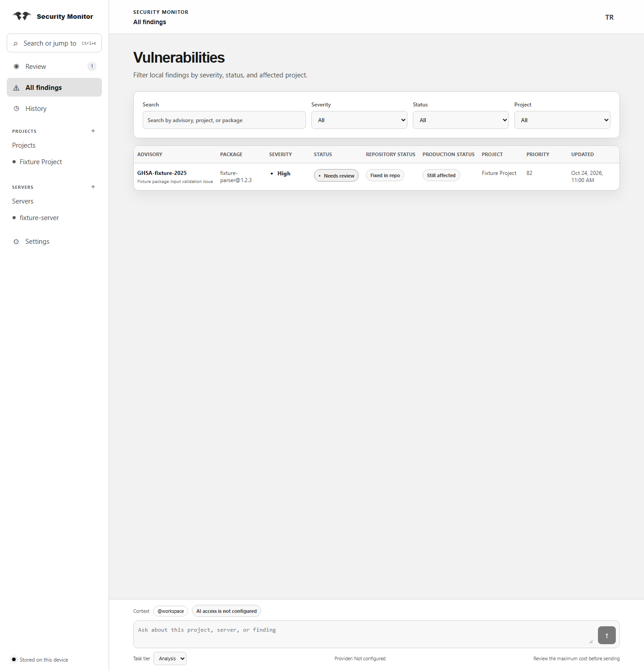Click the Fixed in repo badge
Screen dimensions: 644x671
[x=385, y=175]
